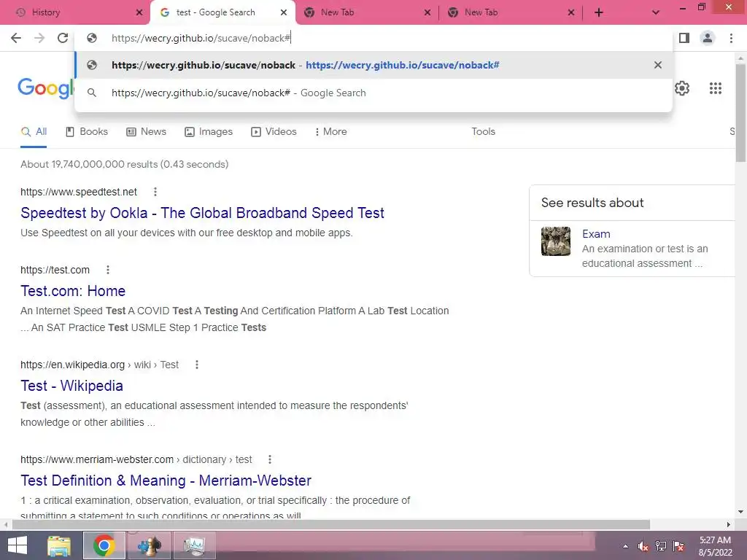Open options for test.com result
Image resolution: width=747 pixels, height=560 pixels.
[108, 270]
